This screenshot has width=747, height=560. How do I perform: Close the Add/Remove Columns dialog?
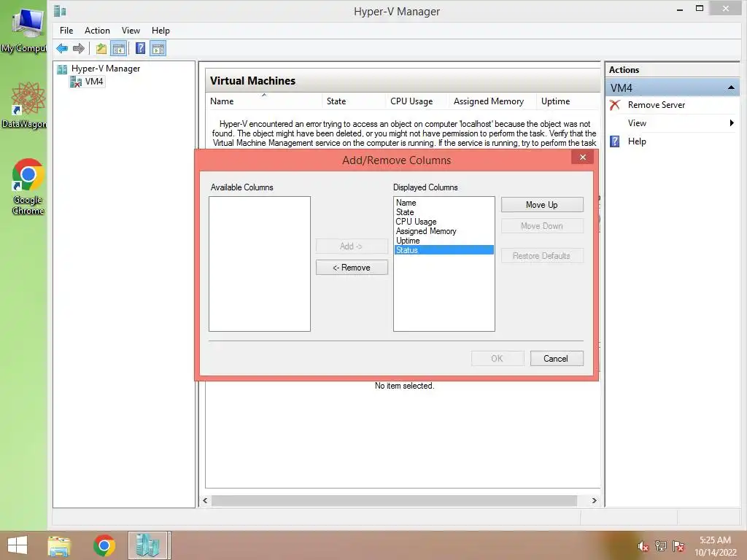pyautogui.click(x=583, y=157)
